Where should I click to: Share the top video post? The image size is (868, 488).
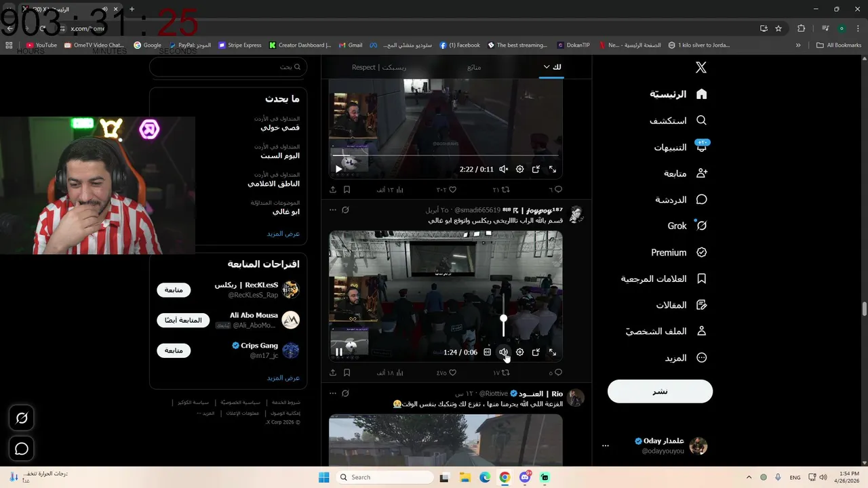click(333, 190)
